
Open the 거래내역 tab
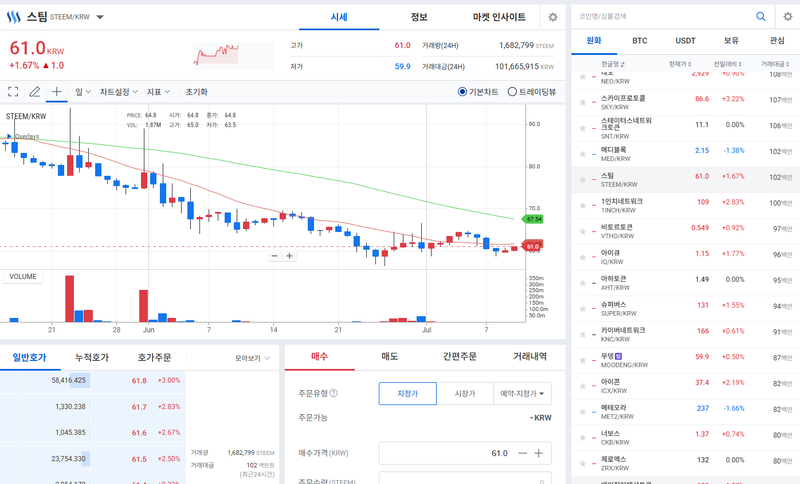click(530, 356)
